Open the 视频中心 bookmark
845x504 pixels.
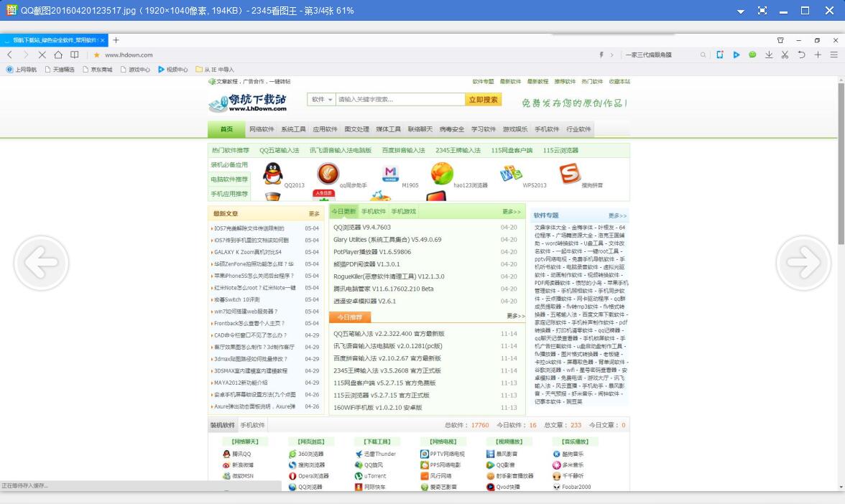coord(173,70)
